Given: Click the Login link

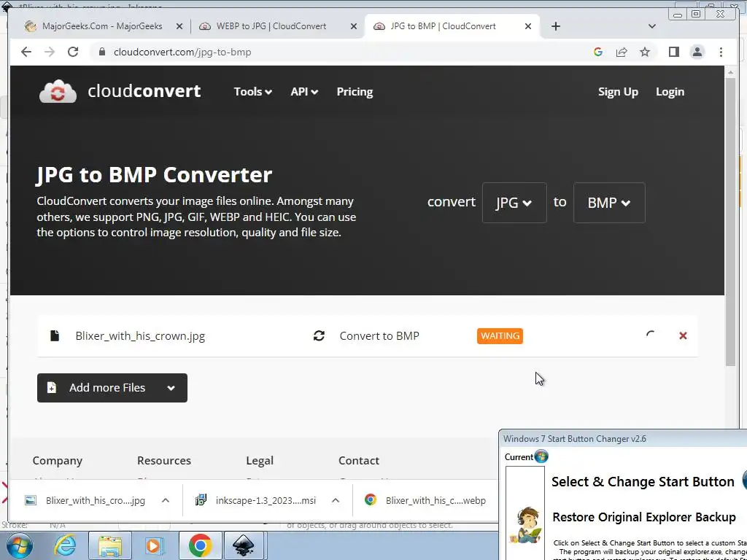Looking at the screenshot, I should (x=670, y=91).
